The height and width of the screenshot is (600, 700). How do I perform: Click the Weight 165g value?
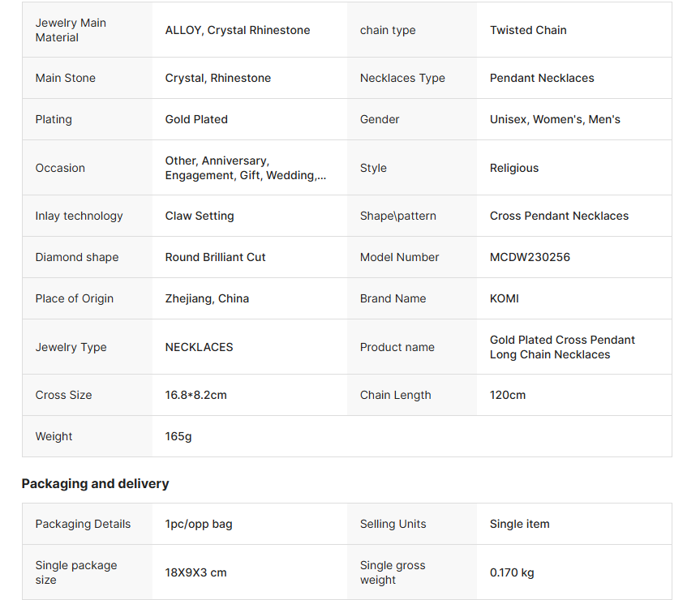point(178,436)
